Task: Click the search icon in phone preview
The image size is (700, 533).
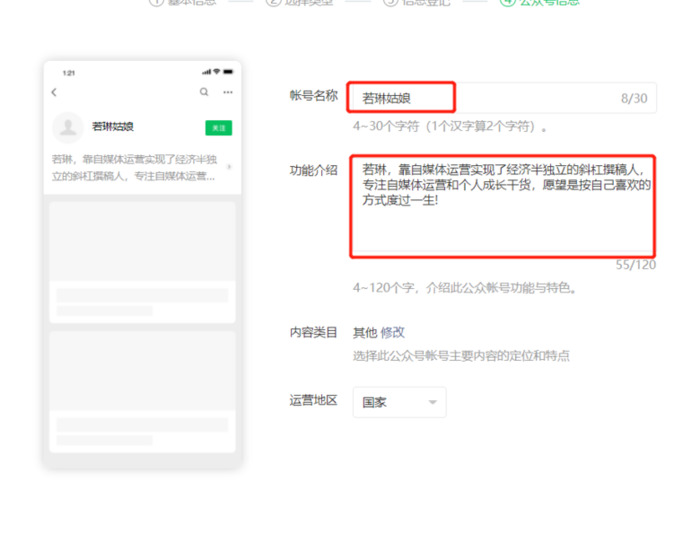Action: click(x=204, y=92)
